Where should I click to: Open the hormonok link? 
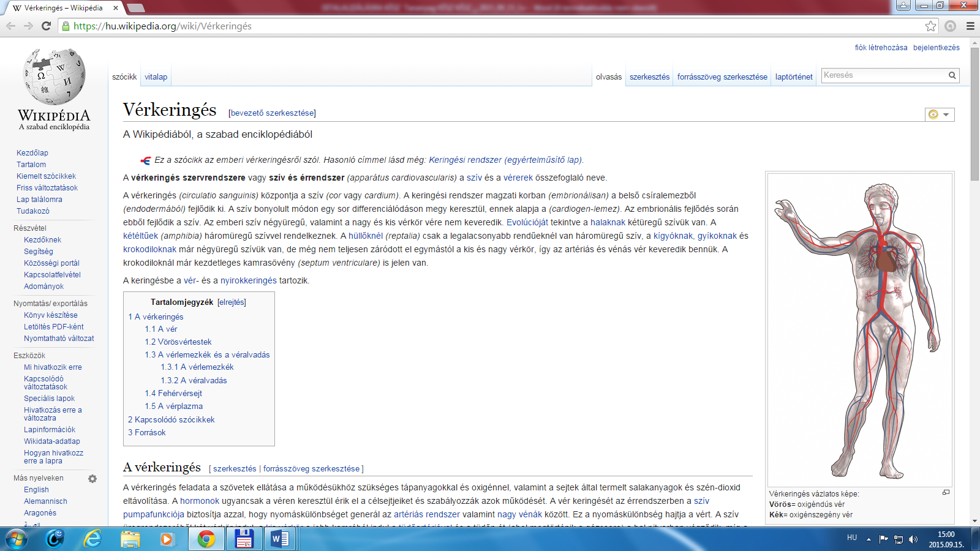tap(200, 501)
